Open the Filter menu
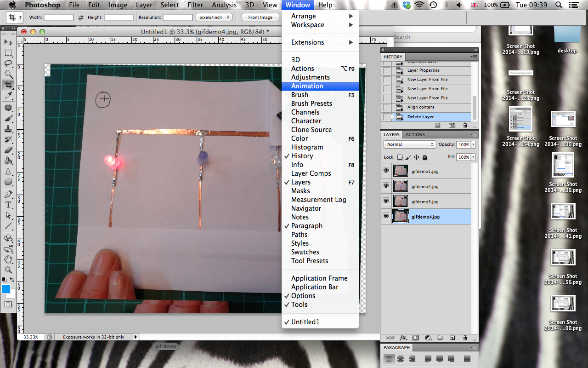This screenshot has width=588, height=368. point(195,5)
